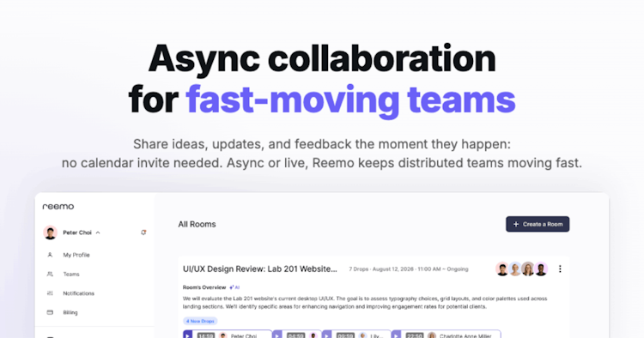This screenshot has width=644, height=338.
Task: Play Peter Choi's drop
Action: (x=188, y=335)
